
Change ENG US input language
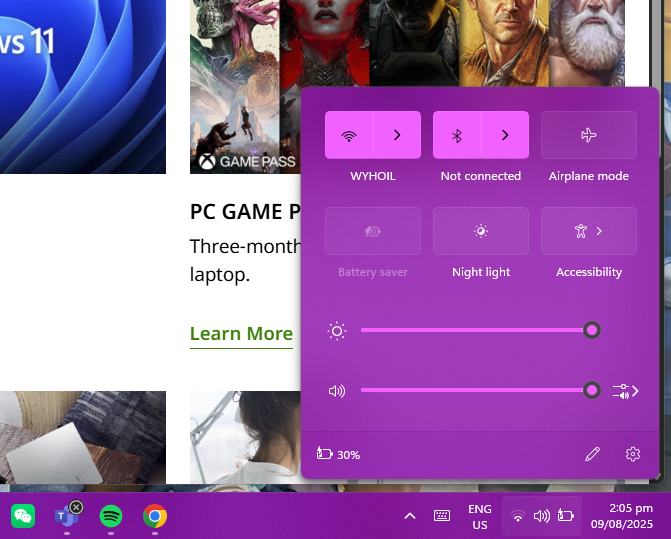point(480,517)
